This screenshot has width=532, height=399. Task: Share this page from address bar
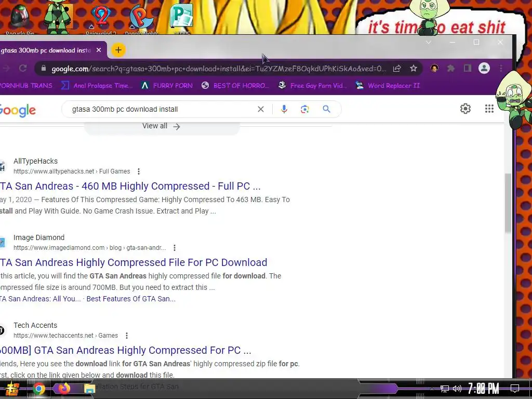tap(396, 69)
